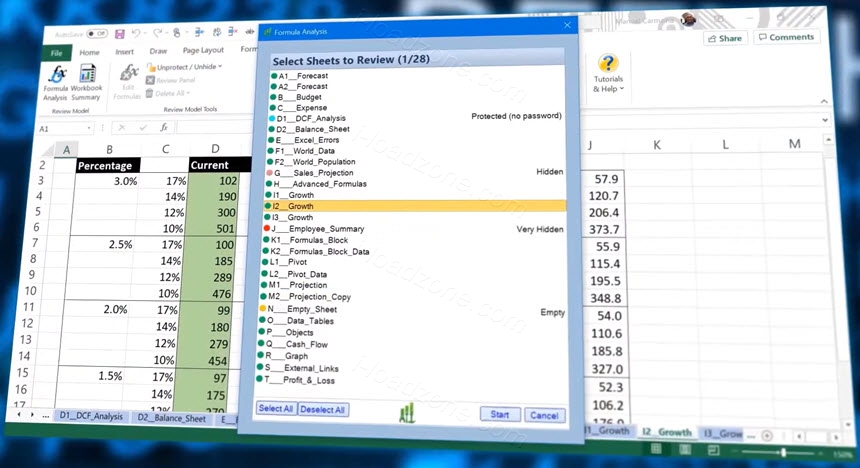860x468 pixels.
Task: Select N___Empty_Sheet in sheet list
Action: pos(412,309)
